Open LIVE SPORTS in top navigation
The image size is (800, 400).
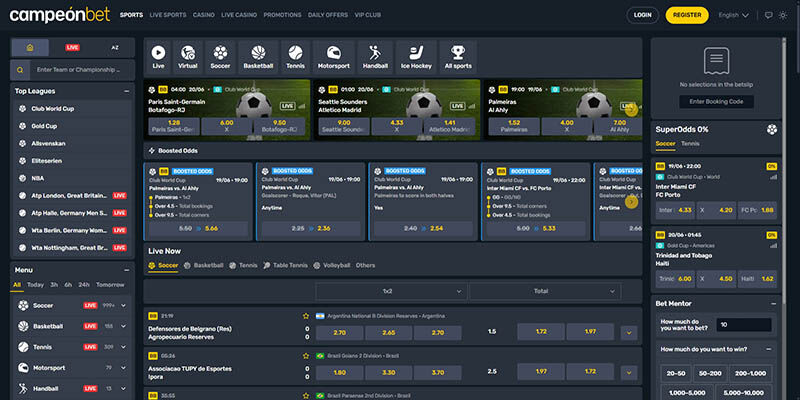pyautogui.click(x=168, y=15)
